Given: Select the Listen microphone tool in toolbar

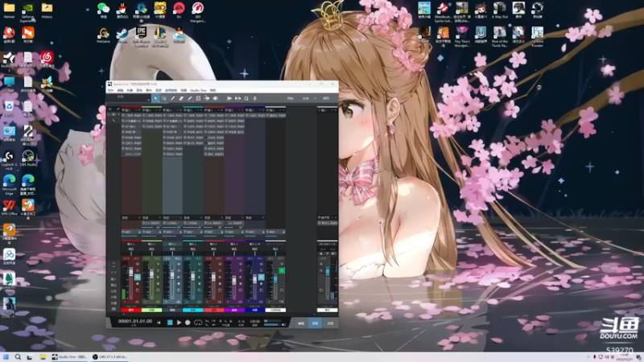Looking at the screenshot, I should coord(254,98).
